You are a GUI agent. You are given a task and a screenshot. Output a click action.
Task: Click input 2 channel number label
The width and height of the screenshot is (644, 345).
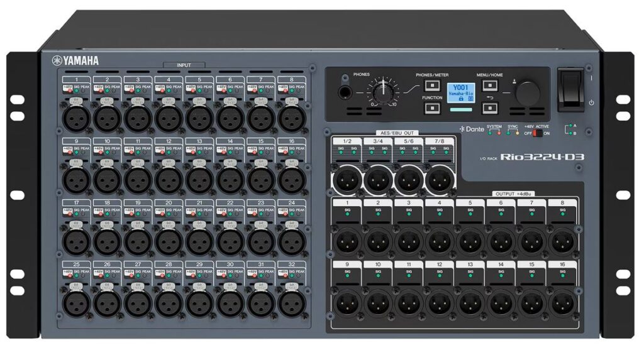coord(107,80)
